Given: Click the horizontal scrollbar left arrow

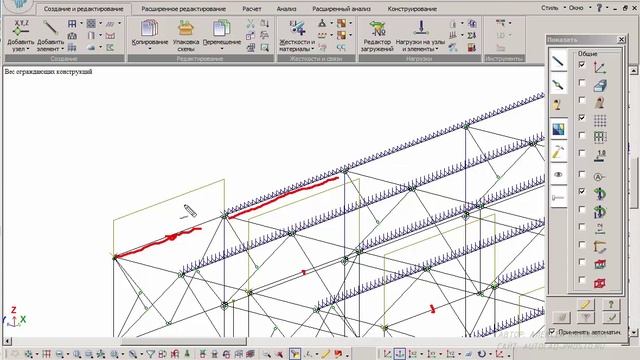Looking at the screenshot, I should [x=7, y=341].
